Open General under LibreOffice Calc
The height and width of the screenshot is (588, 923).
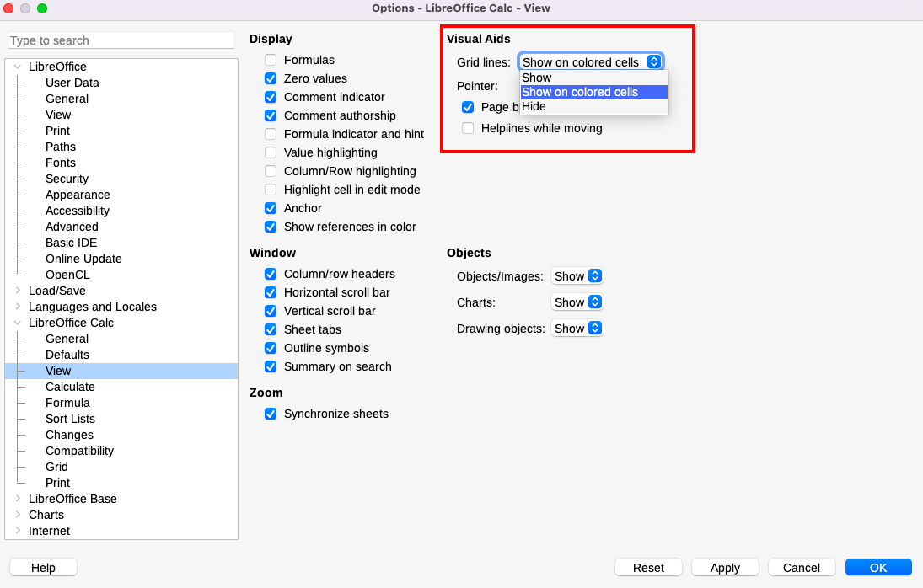[67, 339]
